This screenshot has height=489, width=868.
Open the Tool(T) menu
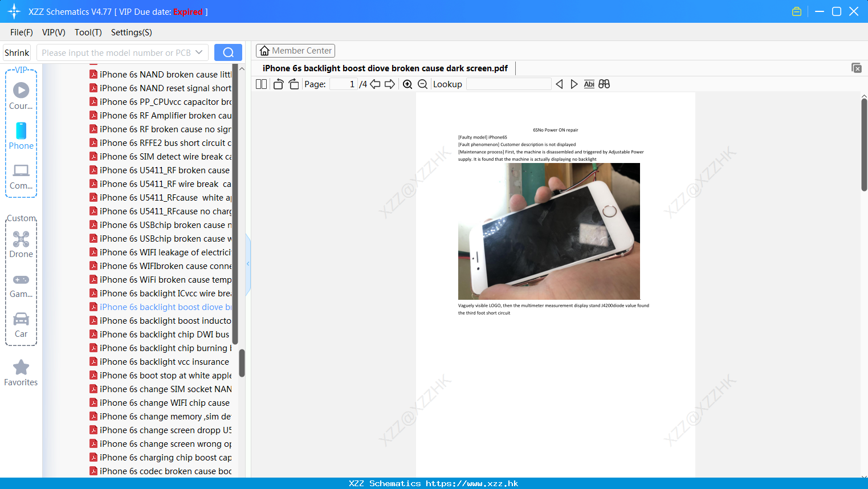click(x=88, y=32)
